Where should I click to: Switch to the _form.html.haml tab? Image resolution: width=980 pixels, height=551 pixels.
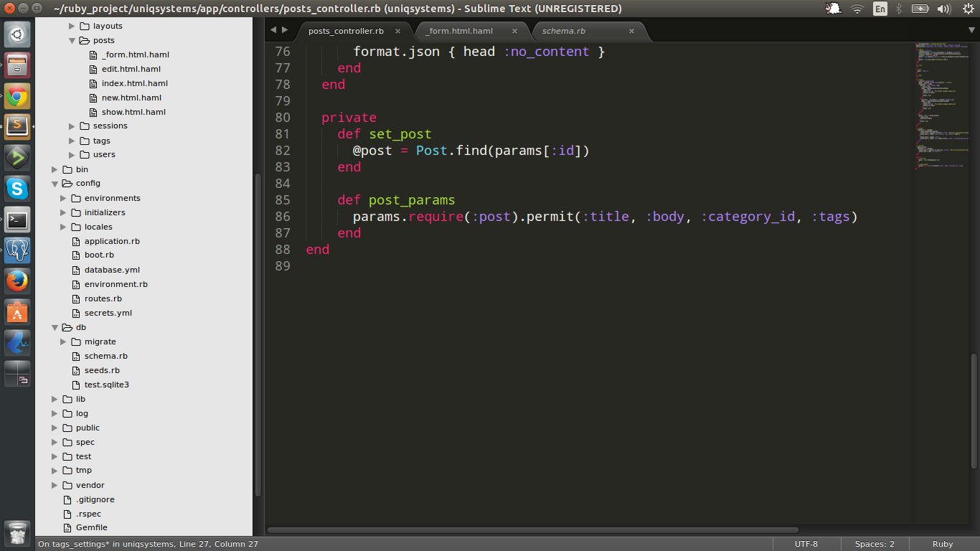(x=459, y=32)
